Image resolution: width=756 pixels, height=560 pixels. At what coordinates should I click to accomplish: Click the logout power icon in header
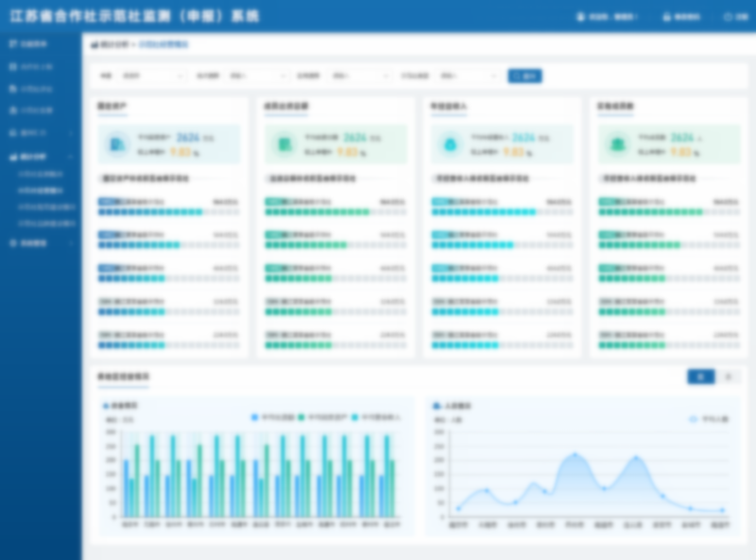pyautogui.click(x=727, y=17)
